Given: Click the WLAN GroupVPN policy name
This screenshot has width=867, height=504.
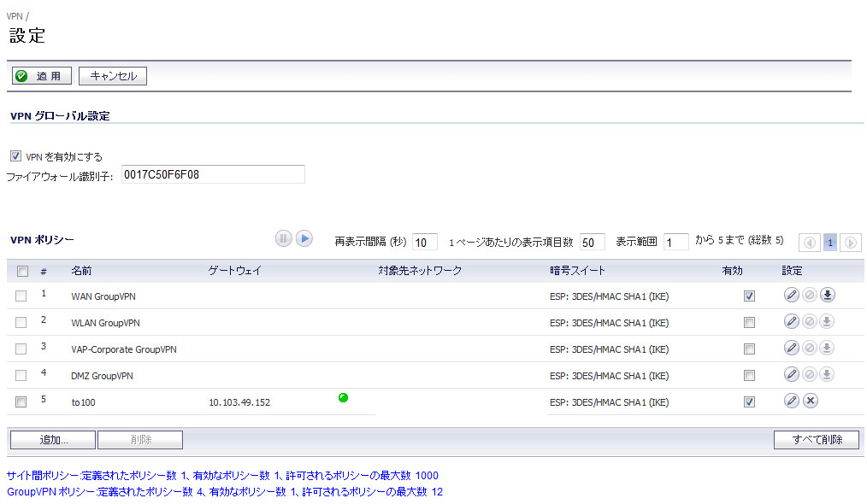Looking at the screenshot, I should pos(106,323).
